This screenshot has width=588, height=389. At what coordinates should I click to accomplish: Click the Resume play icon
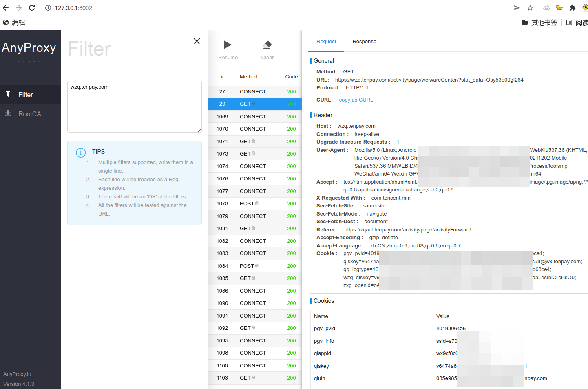[x=228, y=44]
